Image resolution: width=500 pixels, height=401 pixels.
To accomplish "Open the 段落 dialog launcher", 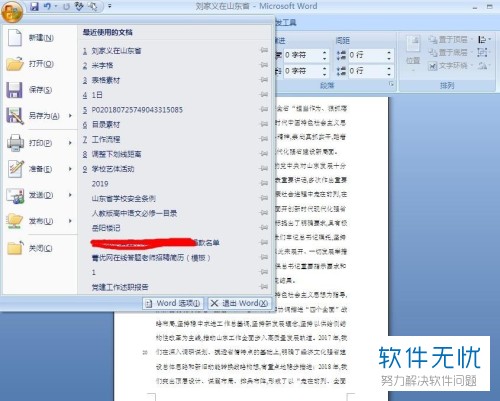I will tap(391, 84).
